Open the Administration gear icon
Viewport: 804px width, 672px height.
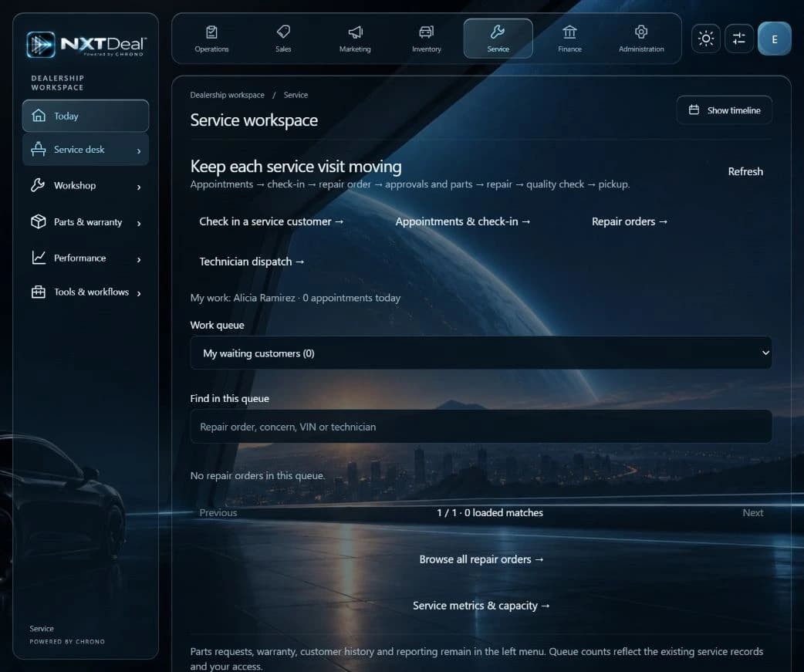tap(641, 32)
